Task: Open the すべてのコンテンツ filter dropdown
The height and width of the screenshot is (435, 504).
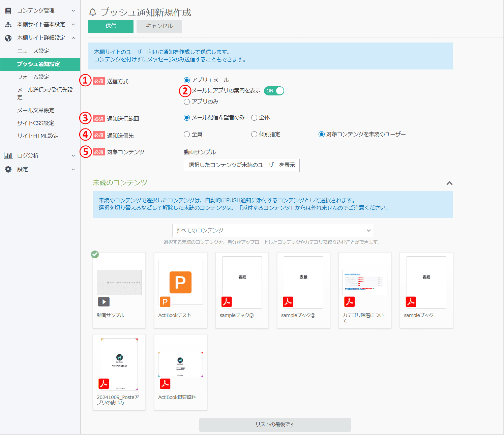Action: pyautogui.click(x=272, y=230)
